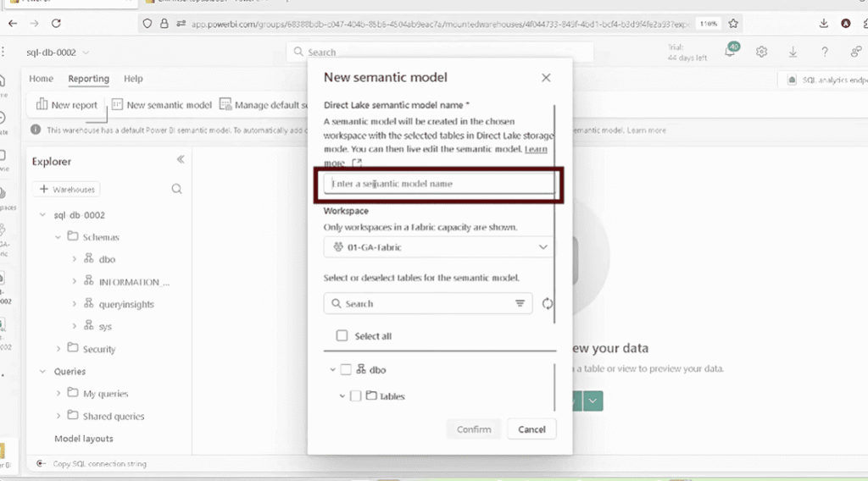The width and height of the screenshot is (868, 481).
Task: Click the tracking protection shield icon
Action: (147, 24)
